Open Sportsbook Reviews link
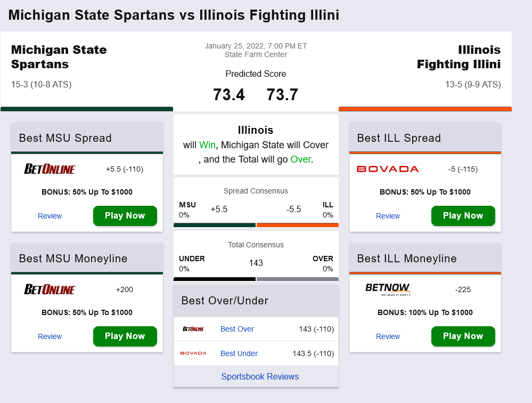This screenshot has width=532, height=403. [260, 376]
